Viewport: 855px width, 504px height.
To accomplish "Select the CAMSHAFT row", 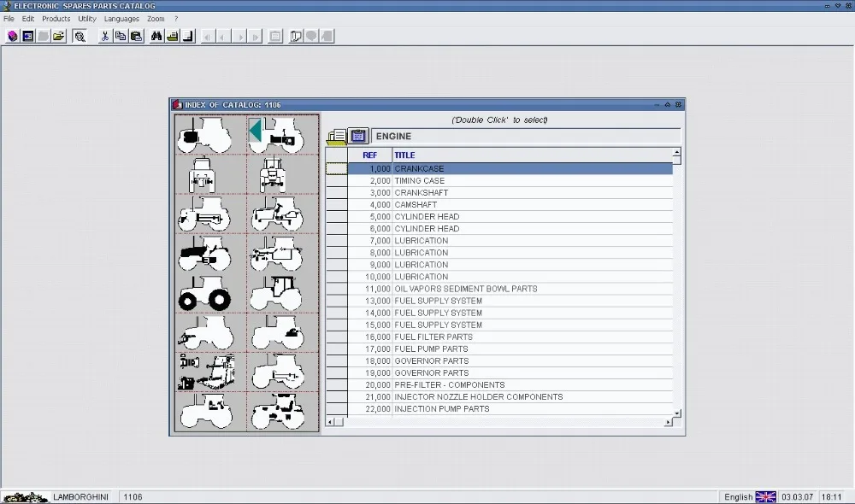I will pos(510,205).
